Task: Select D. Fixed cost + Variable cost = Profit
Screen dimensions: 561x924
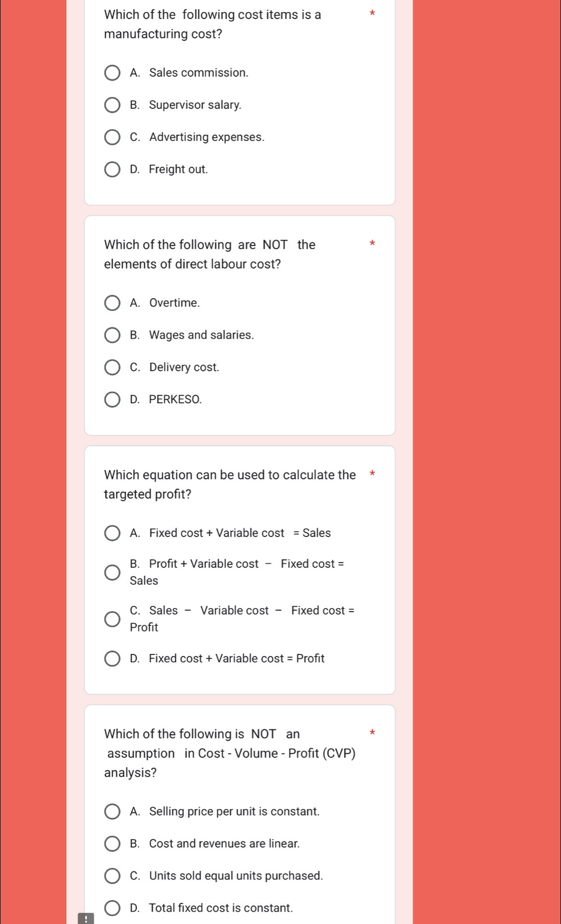Action: tap(112, 659)
